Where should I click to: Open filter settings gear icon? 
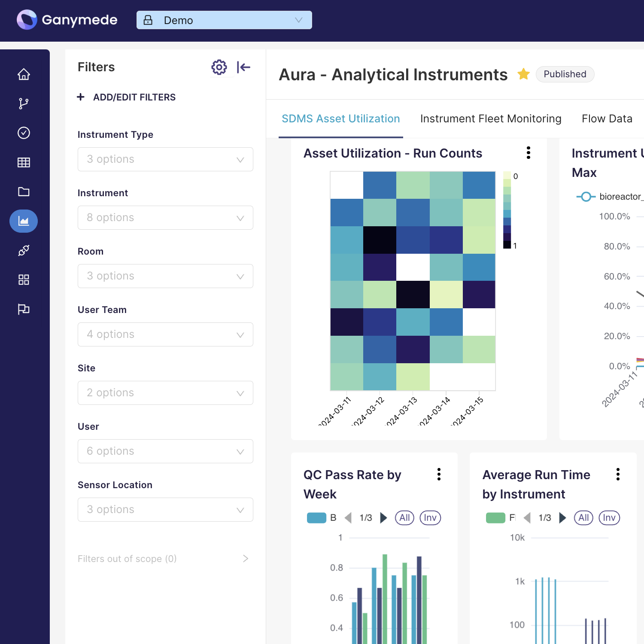point(219,67)
